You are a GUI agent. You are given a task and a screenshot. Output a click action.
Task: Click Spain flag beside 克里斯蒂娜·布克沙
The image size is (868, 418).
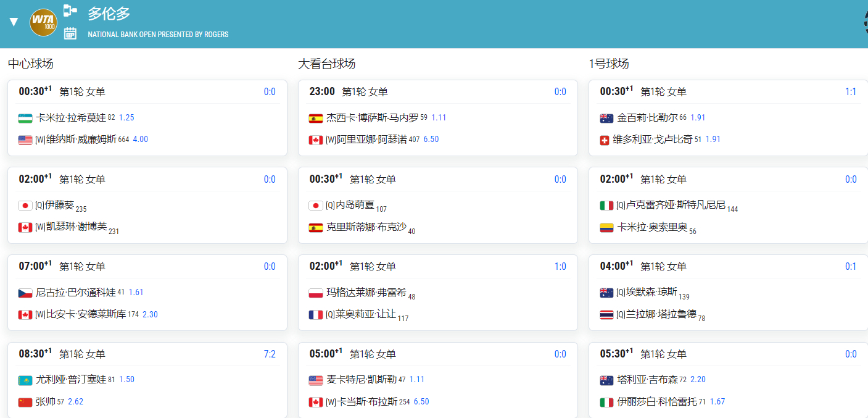pyautogui.click(x=316, y=228)
